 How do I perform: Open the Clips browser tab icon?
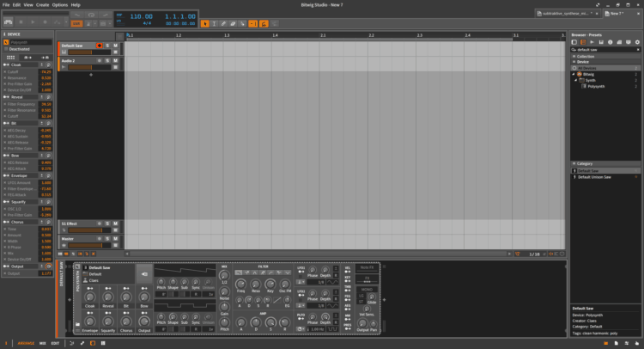point(619,42)
